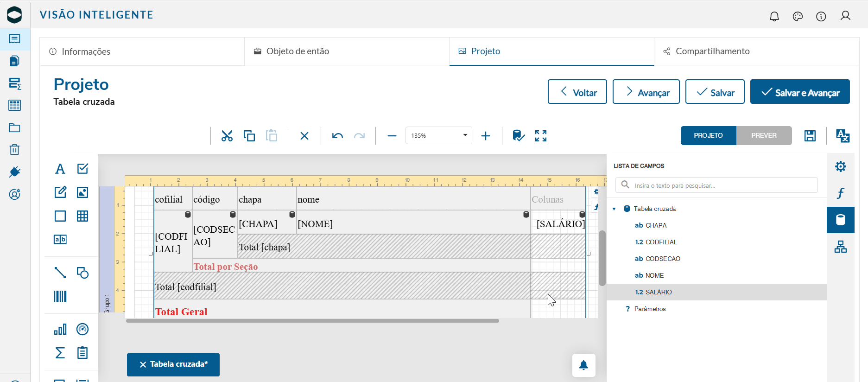Open the theme palette icon
This screenshot has width=868, height=382.
pos(798,16)
